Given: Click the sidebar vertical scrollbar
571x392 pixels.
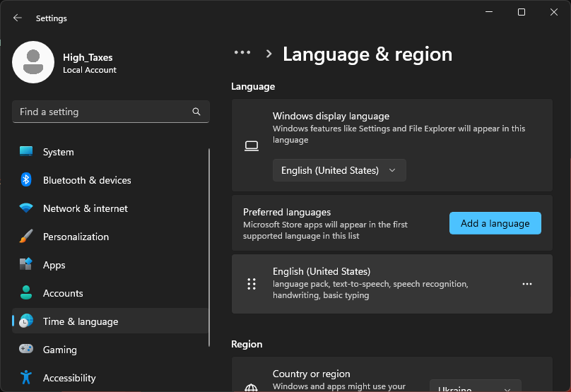Looking at the screenshot, I should tap(209, 247).
